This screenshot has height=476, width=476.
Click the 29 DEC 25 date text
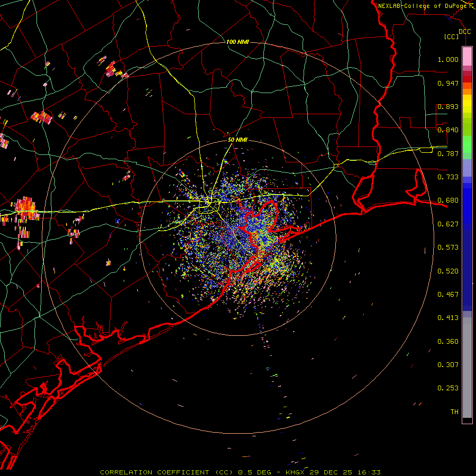(331, 472)
